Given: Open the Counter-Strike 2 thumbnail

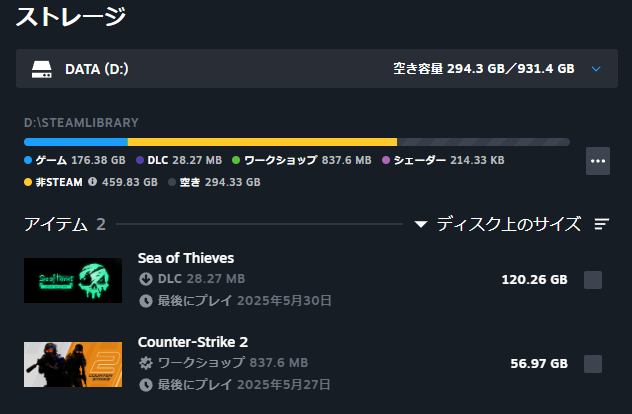Looking at the screenshot, I should tap(73, 364).
